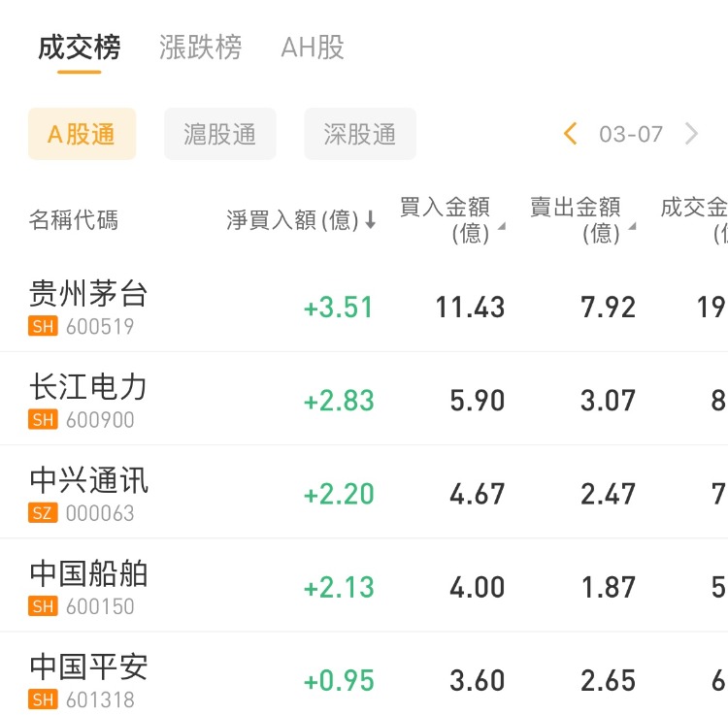Click the SZ badge under 中兴通讯

[43, 513]
